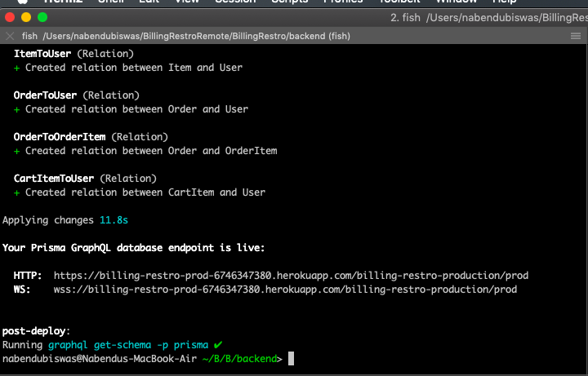Click the 'Applying changes' text
The width and height of the screenshot is (588, 376).
(48, 220)
